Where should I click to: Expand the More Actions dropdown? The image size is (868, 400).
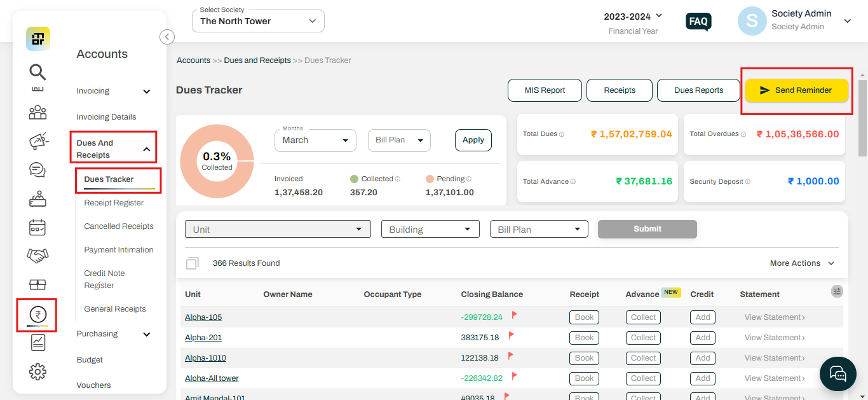click(802, 263)
